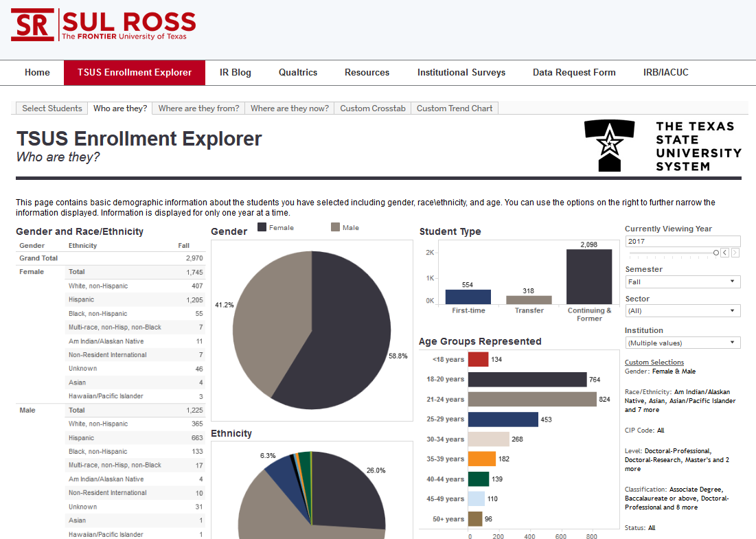
Task: Click the Female legend color swatch
Action: click(262, 227)
